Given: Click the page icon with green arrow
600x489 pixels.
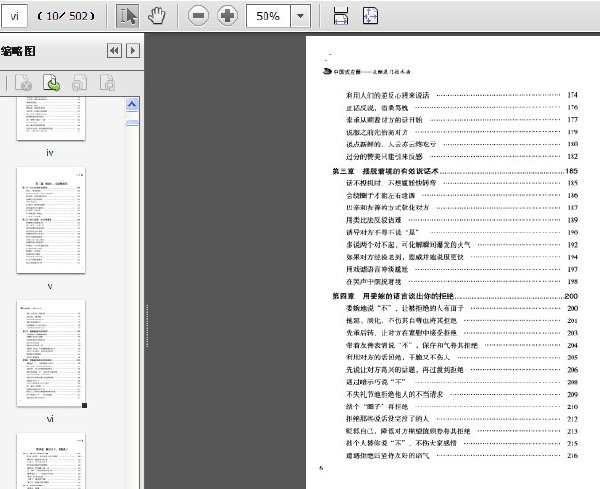Looking at the screenshot, I should [52, 83].
